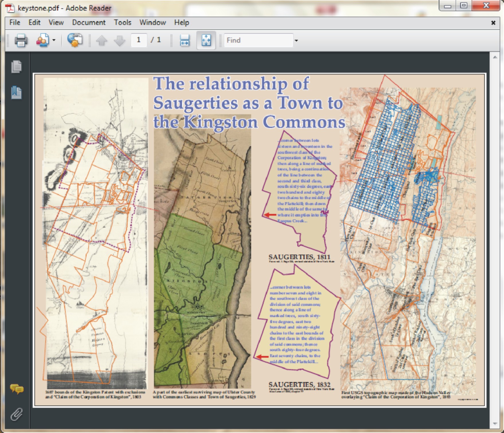Open the Attachments paperclip panel

point(17,414)
